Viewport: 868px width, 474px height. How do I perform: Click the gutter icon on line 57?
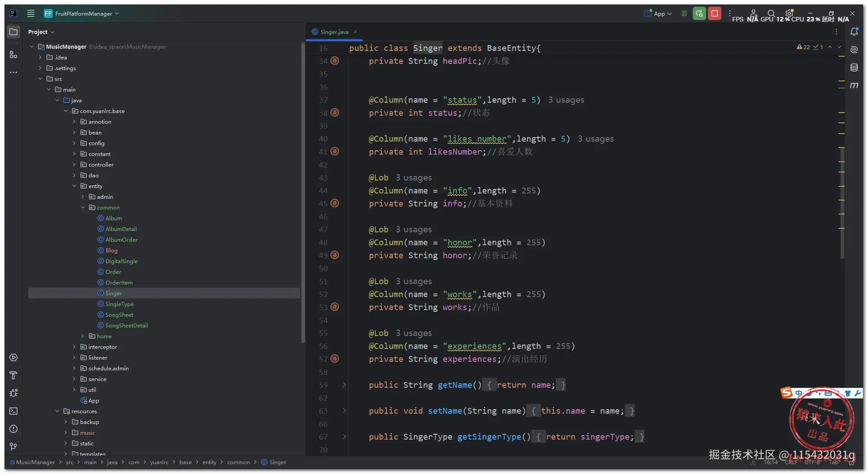click(334, 359)
